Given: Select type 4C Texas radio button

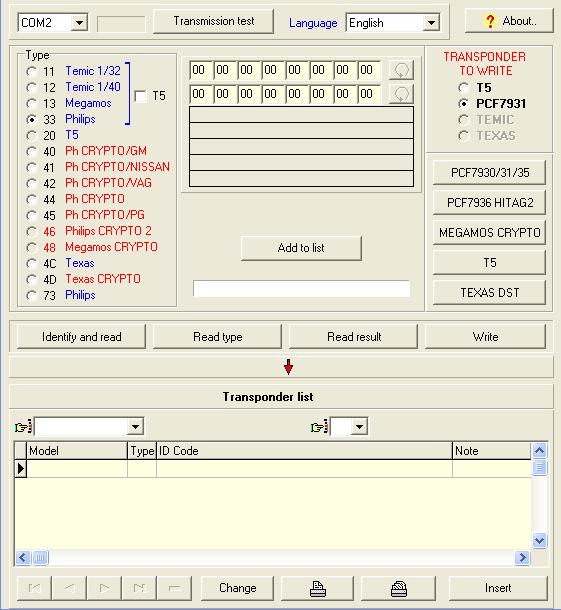Looking at the screenshot, I should (32, 263).
